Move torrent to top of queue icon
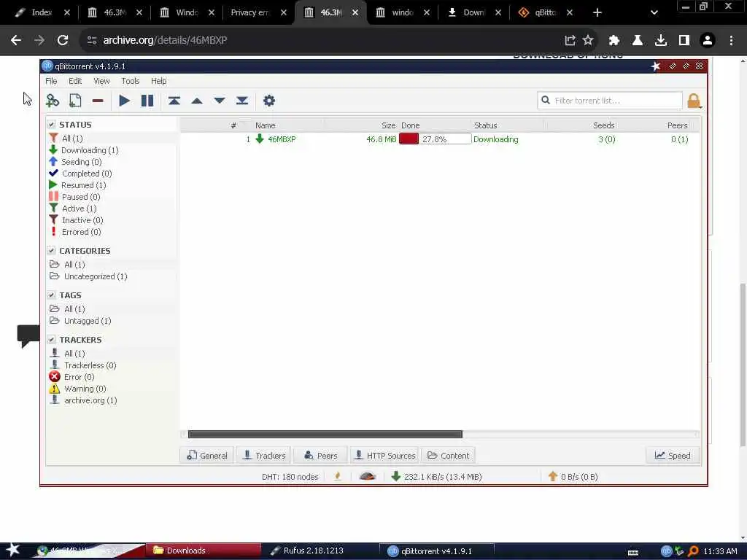 [x=174, y=101]
